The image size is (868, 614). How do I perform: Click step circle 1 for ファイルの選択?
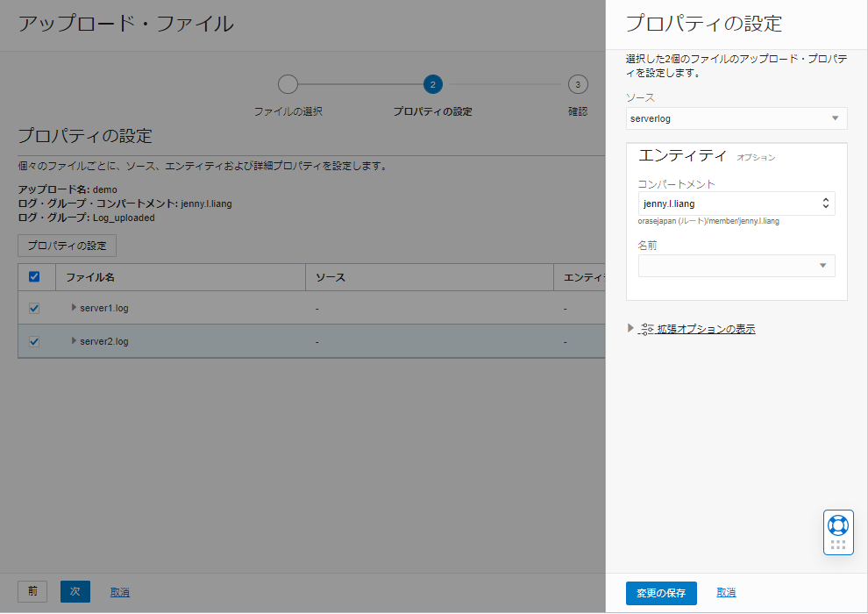(x=288, y=84)
